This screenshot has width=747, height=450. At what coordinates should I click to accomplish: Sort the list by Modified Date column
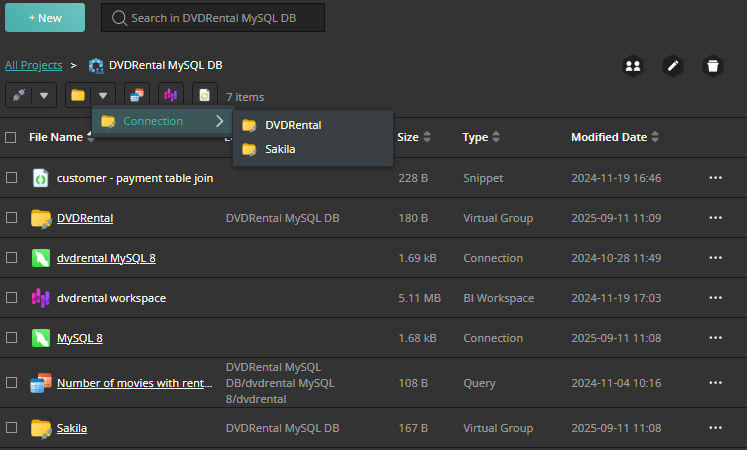tap(609, 137)
